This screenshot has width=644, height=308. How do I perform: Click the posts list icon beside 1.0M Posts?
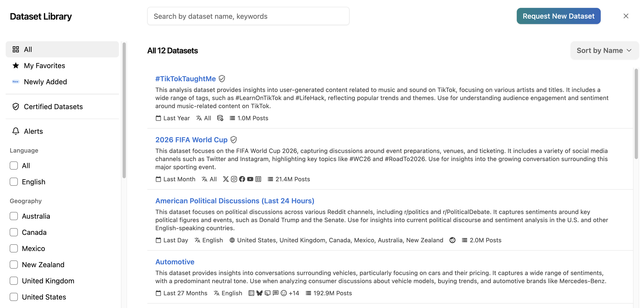click(232, 118)
